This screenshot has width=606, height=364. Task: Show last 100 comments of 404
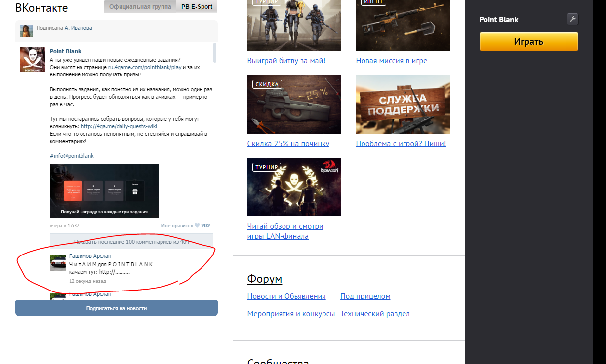(x=131, y=242)
